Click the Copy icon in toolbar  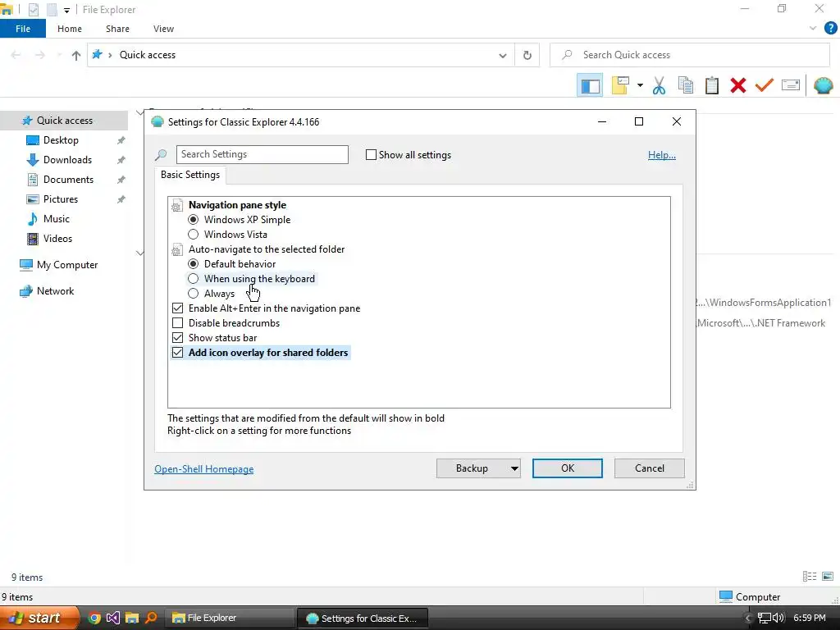(685, 85)
